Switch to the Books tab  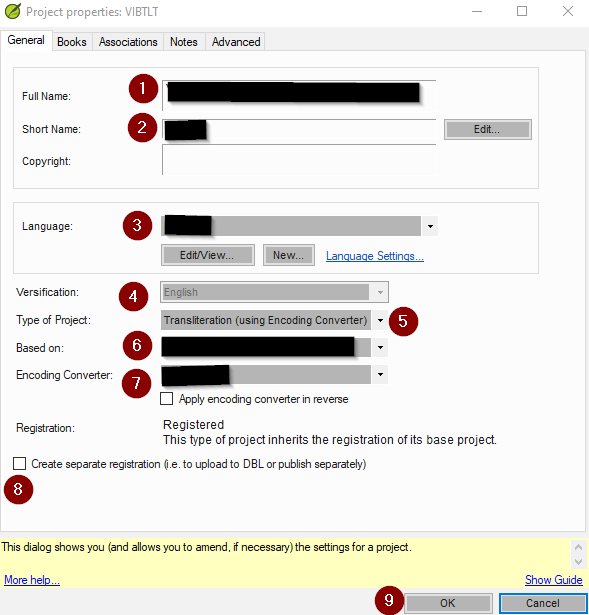click(72, 42)
